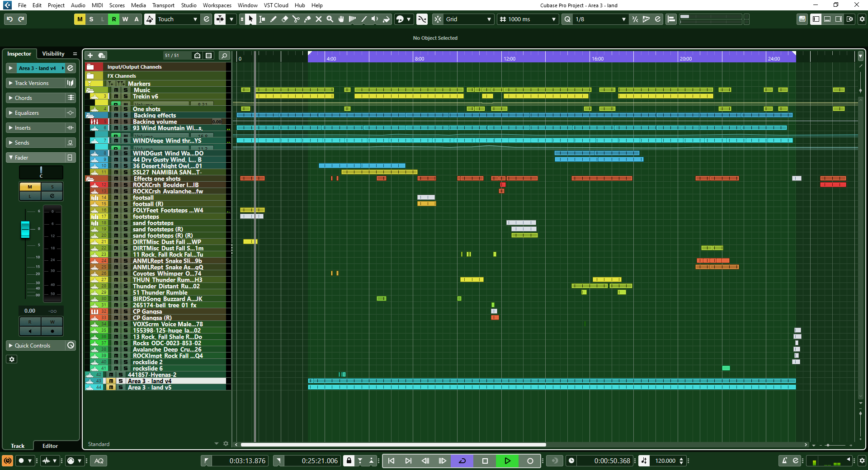Click the Record transport button
Screen dimensions: 868x470
click(530, 461)
